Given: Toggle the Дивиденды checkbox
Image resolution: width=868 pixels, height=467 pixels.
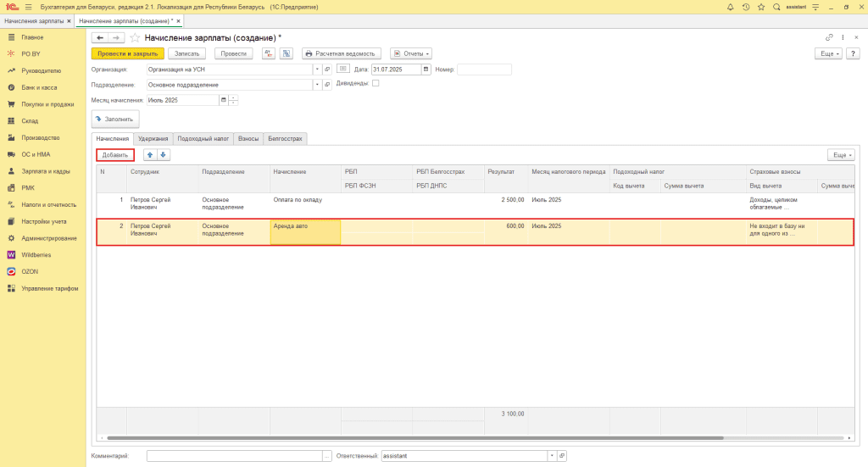Looking at the screenshot, I should 376,83.
